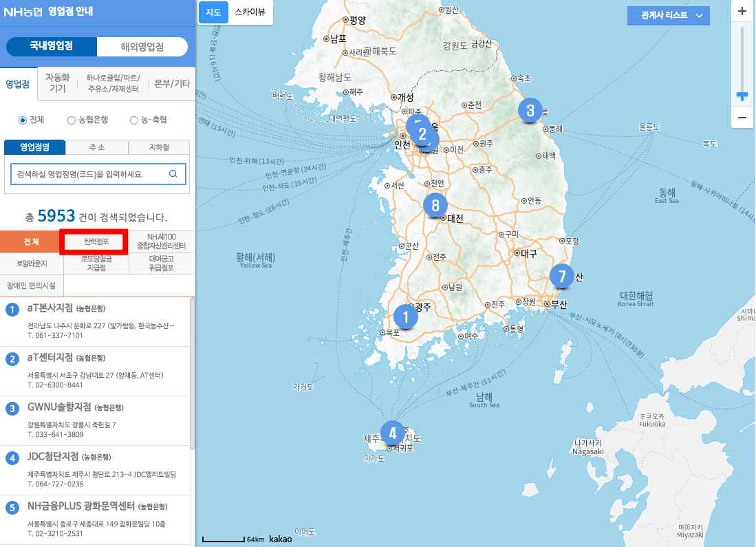This screenshot has height=547, width=756.
Task: Click list badge 5 beside NH금융PLUS 광화문역센터
Action: [12, 508]
